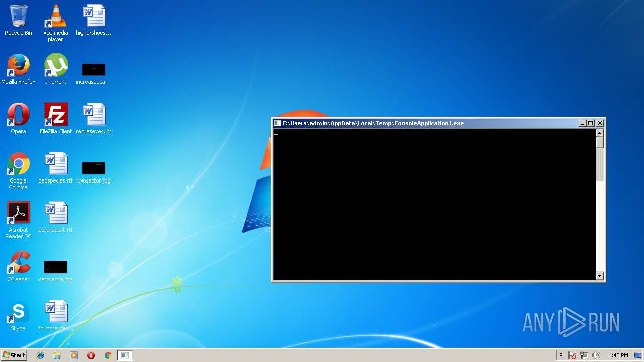Screen dimensions: 644x362
Task: Maximize the console window
Action: (591, 123)
